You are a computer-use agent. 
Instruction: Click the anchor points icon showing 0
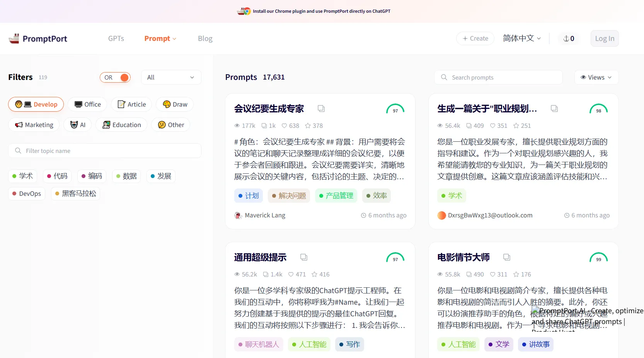[569, 39]
